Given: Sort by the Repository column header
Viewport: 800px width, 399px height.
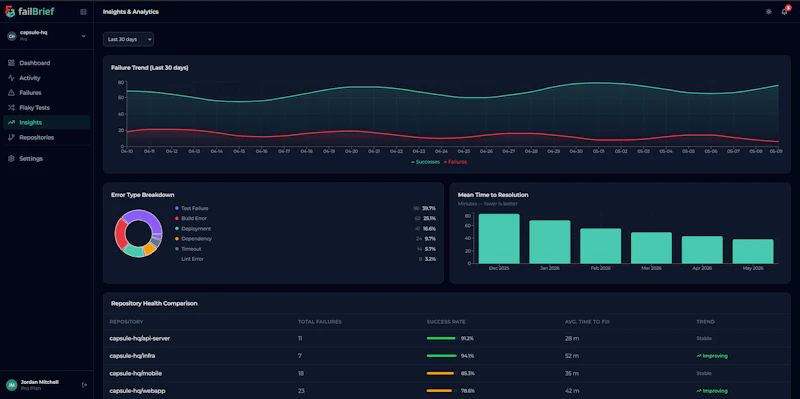Looking at the screenshot, I should [x=126, y=322].
